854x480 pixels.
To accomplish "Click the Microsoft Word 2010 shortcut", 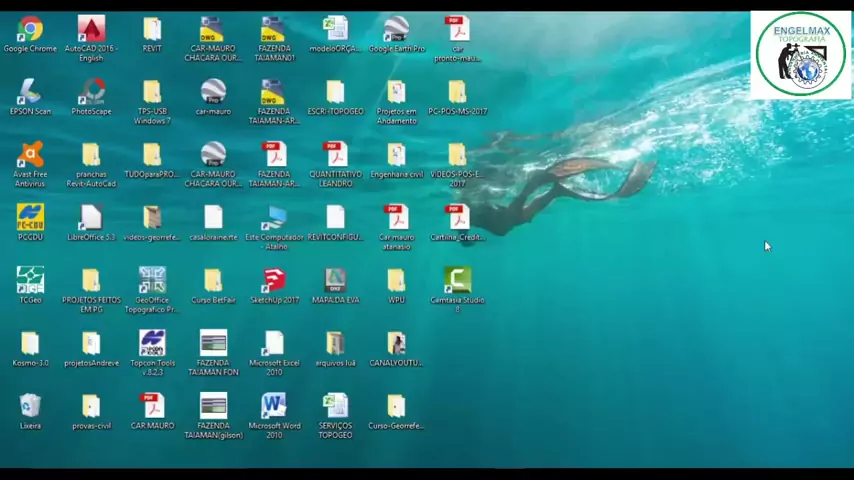I will coord(274,406).
